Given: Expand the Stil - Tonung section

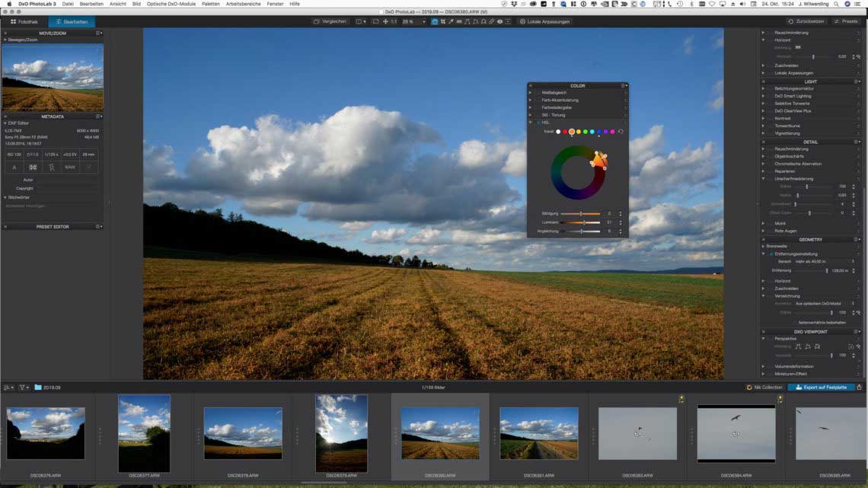Looking at the screenshot, I should tap(531, 115).
